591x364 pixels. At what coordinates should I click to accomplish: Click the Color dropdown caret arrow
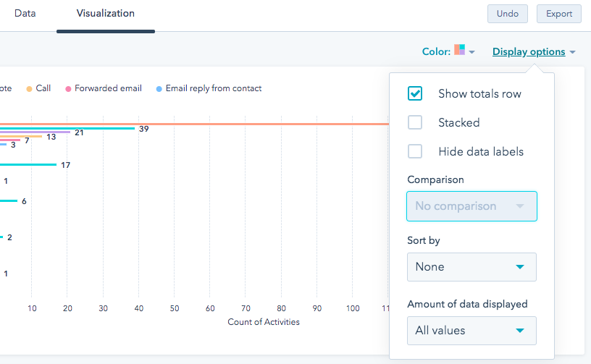click(472, 53)
